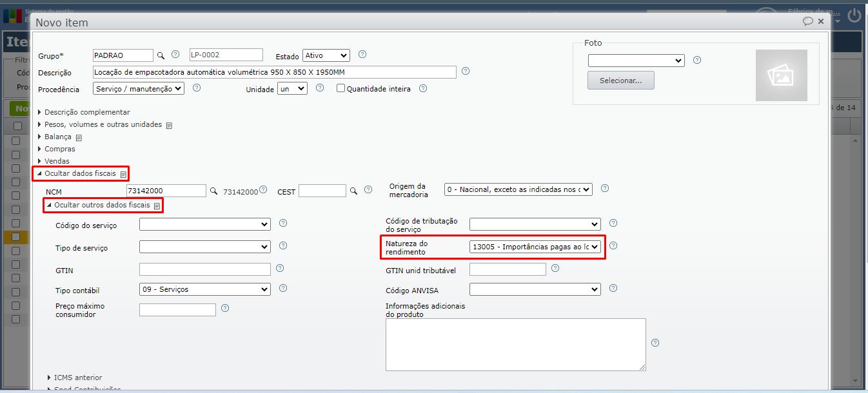Open help icon beside the LP-0002 code field

(175, 55)
